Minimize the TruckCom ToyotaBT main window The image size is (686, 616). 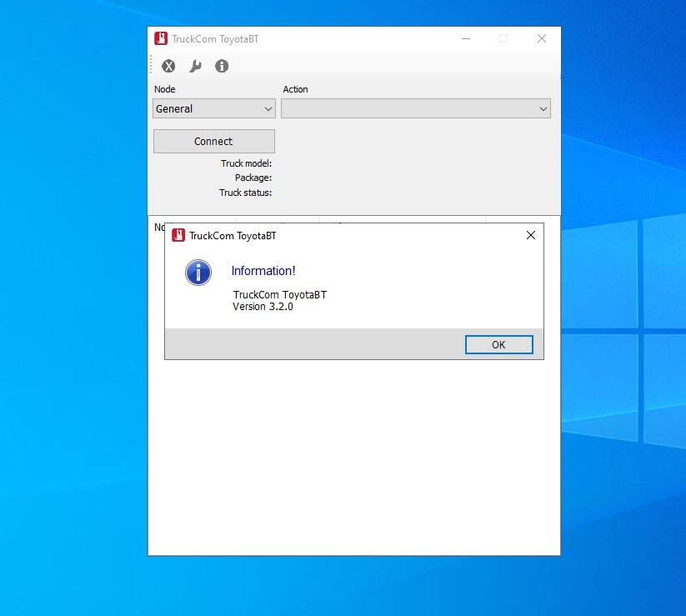tap(465, 38)
